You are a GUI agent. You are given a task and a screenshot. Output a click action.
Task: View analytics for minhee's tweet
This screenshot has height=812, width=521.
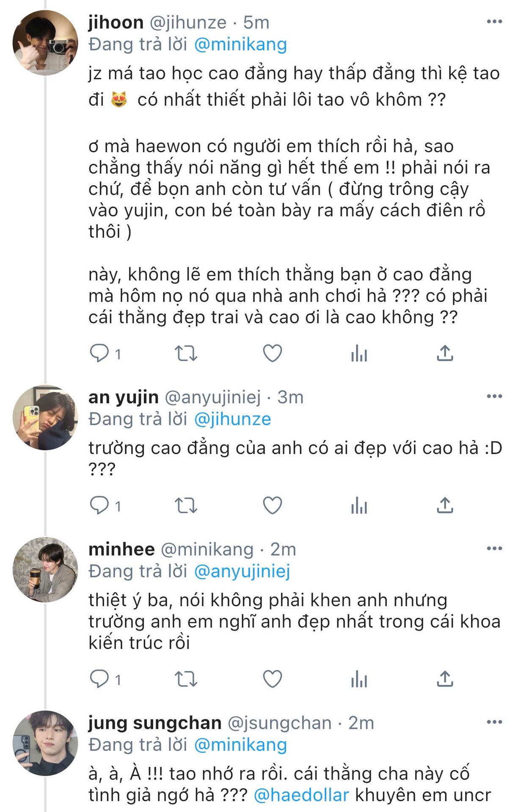pos(359,679)
